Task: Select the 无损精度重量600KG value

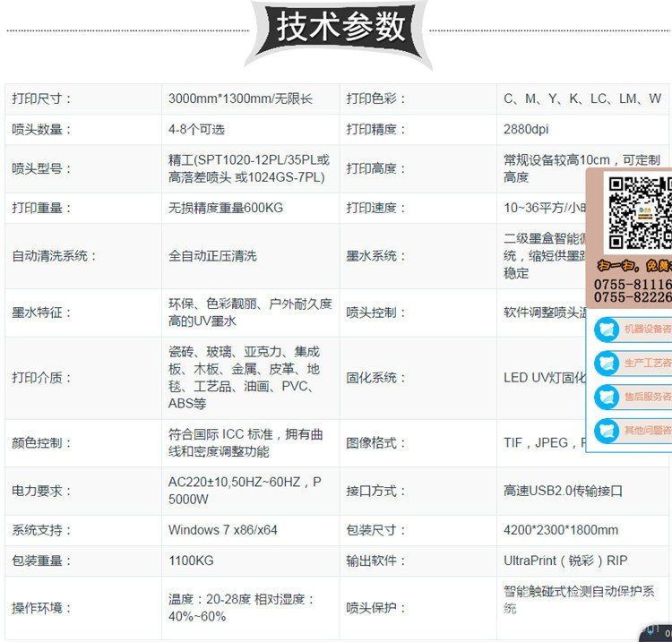Action: [226, 208]
